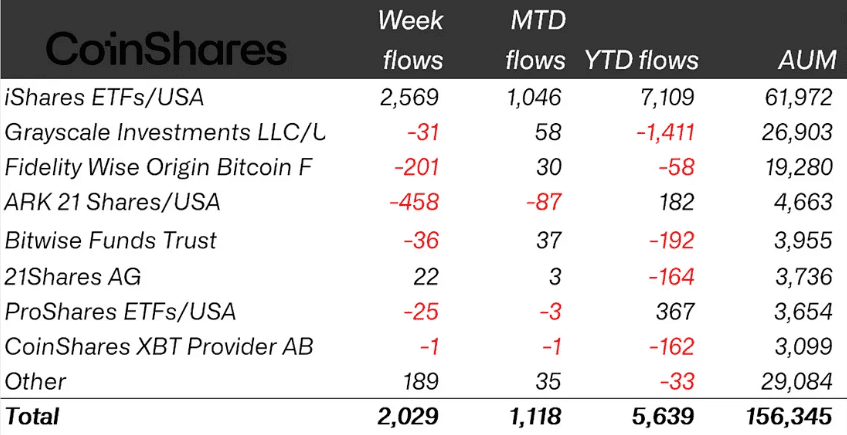Image resolution: width=847 pixels, height=435 pixels.
Task: Click the 21Shares AG row label
Action: click(x=73, y=277)
